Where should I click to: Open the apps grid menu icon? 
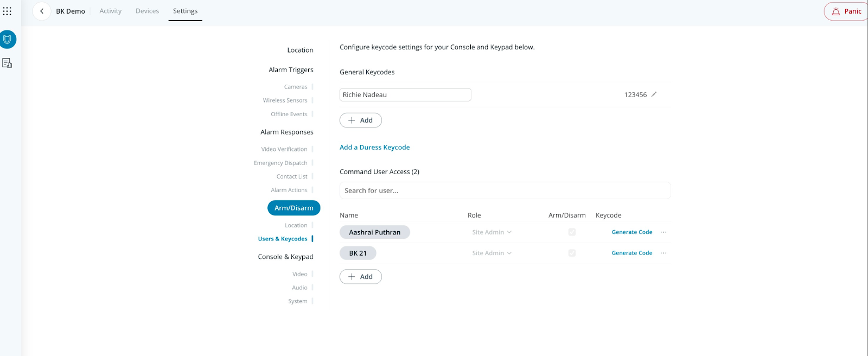7,11
